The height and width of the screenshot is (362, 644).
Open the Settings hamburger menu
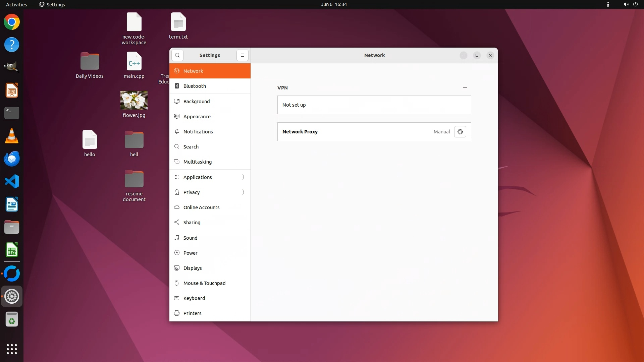point(242,55)
